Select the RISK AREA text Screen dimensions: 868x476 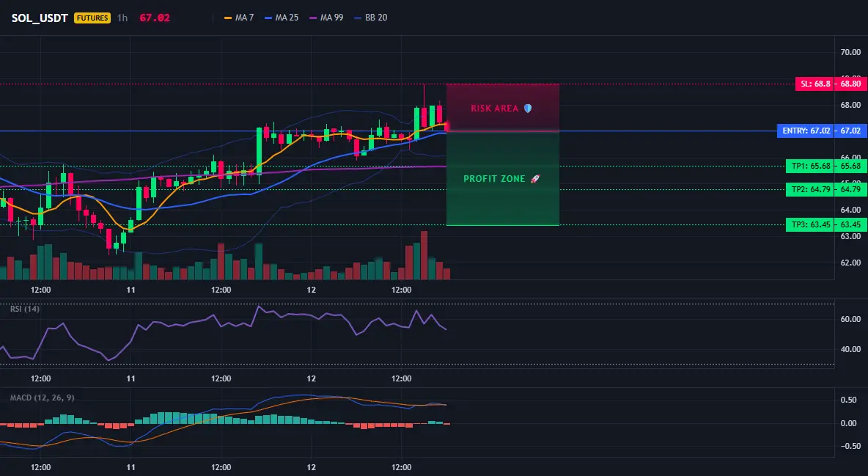click(x=494, y=109)
